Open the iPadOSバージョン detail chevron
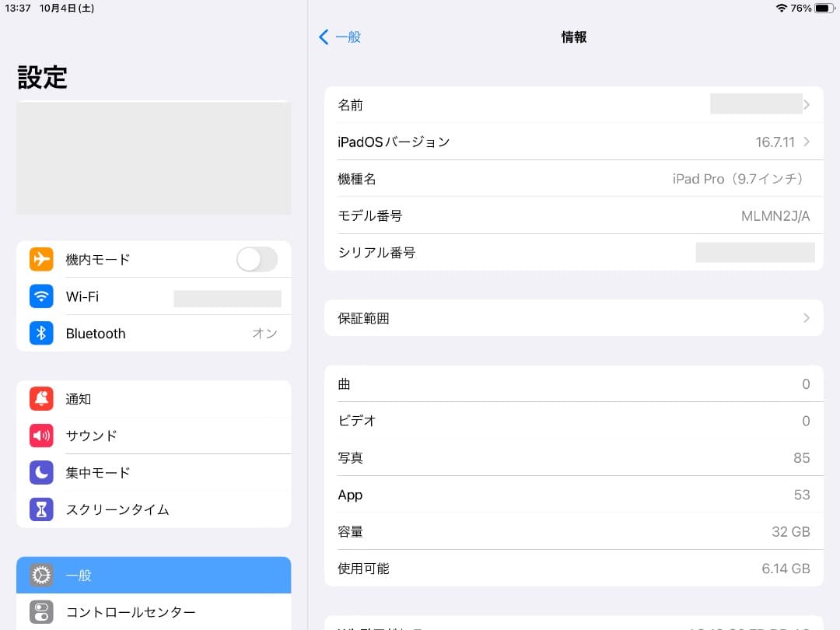 pyautogui.click(x=806, y=142)
